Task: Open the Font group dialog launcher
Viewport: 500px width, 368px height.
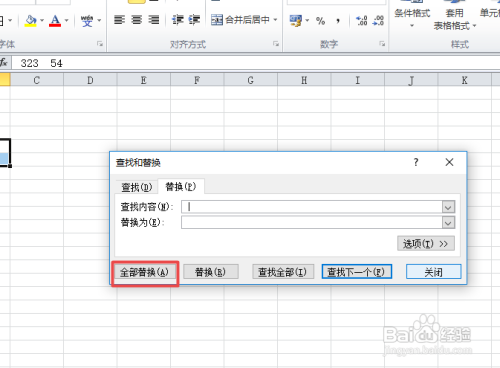Action: click(x=100, y=44)
